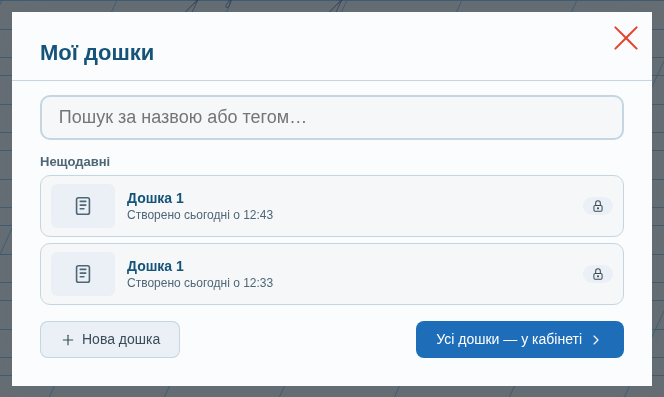
Task: Open Дошка 1 created at 12:43
Action: click(332, 206)
